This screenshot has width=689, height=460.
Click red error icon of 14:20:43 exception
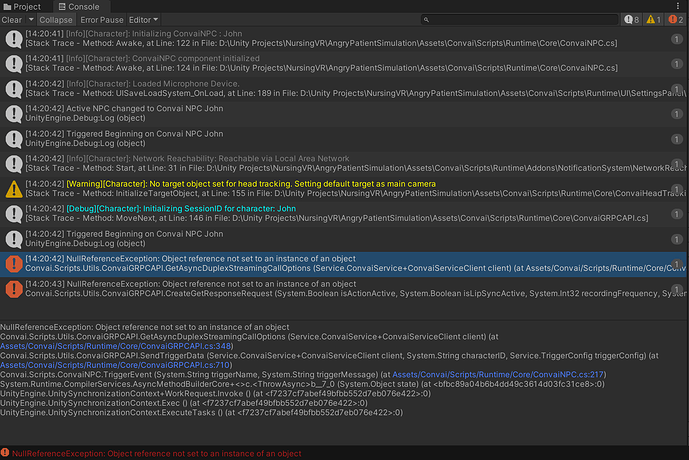14,290
